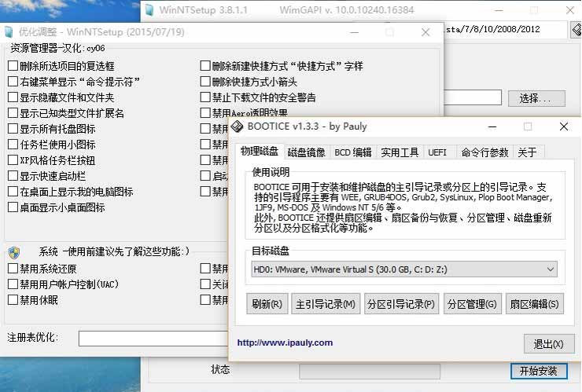Viewport: 582px width, 392px height.
Task: Open the 磁盘镜像 tab
Action: [306, 152]
